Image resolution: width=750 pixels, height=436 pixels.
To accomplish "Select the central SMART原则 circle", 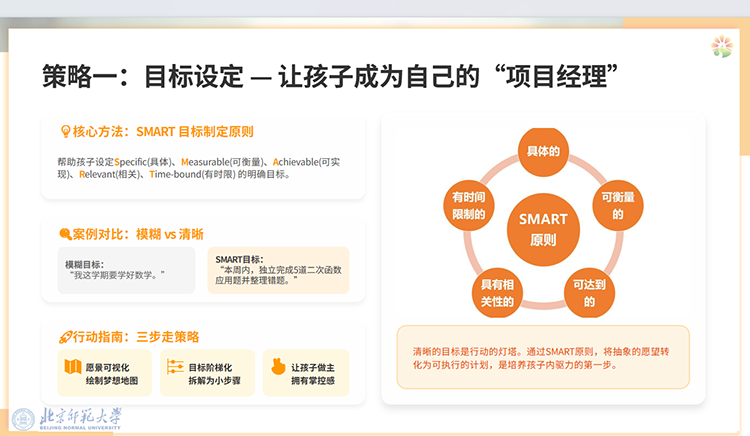I will (543, 229).
